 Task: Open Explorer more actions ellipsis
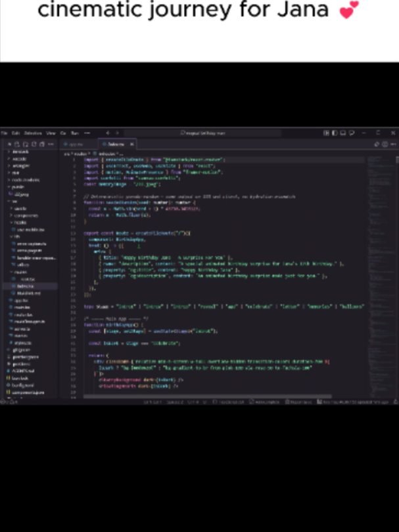click(x=51, y=144)
